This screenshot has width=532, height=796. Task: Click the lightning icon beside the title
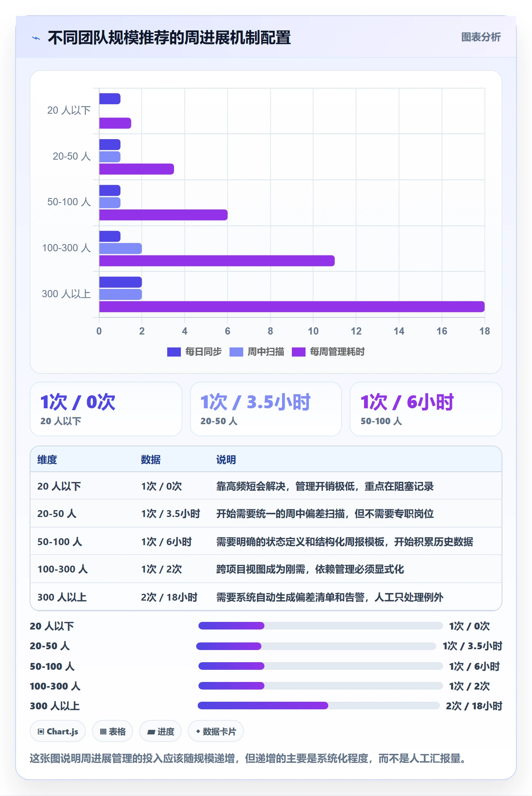coord(36,38)
